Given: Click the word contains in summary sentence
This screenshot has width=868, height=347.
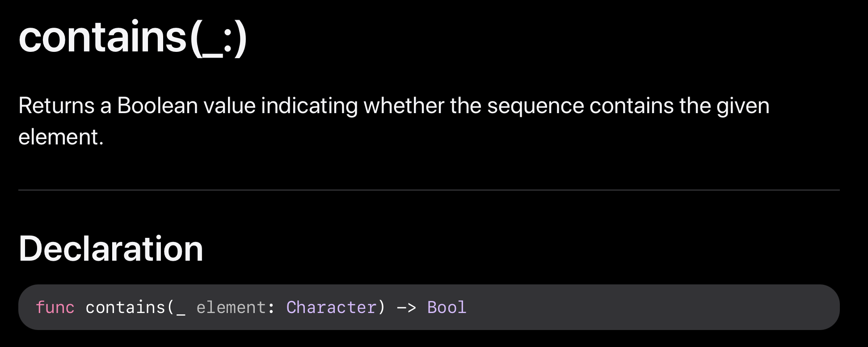Looking at the screenshot, I should coord(632,106).
